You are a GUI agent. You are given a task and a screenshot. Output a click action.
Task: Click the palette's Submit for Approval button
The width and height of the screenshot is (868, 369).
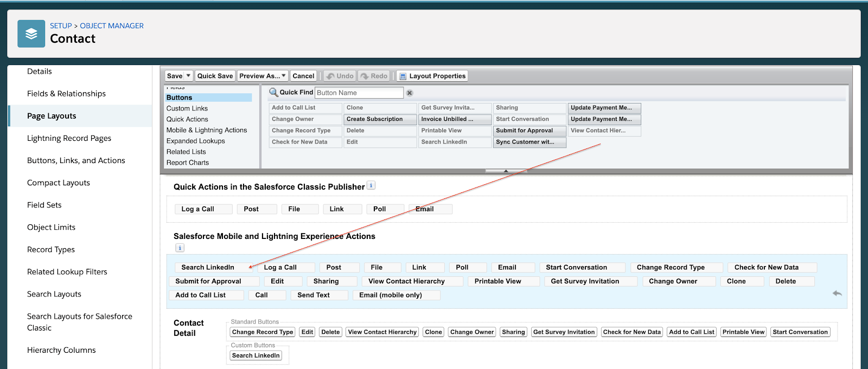click(x=530, y=131)
